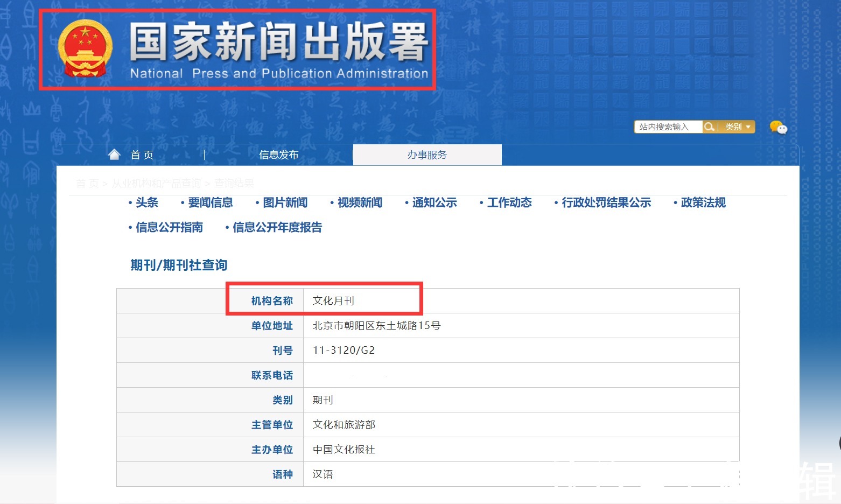Select the 办事服务 tab
Image resolution: width=841 pixels, height=504 pixels.
click(x=427, y=155)
